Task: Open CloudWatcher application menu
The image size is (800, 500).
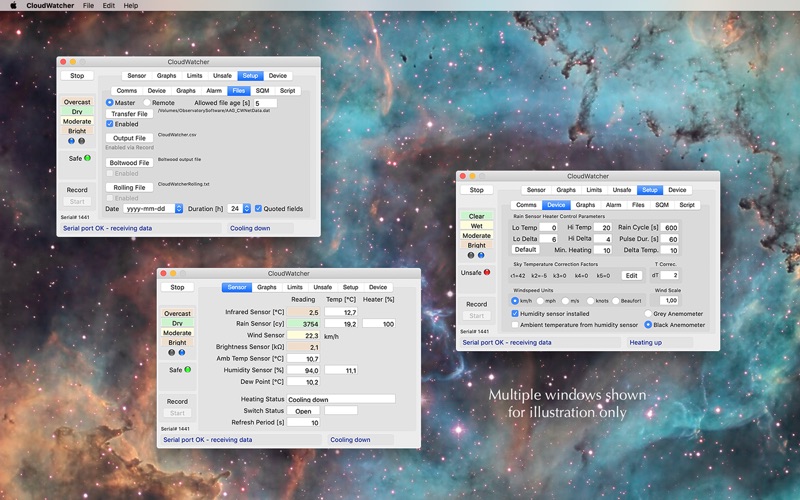Action: (x=50, y=5)
